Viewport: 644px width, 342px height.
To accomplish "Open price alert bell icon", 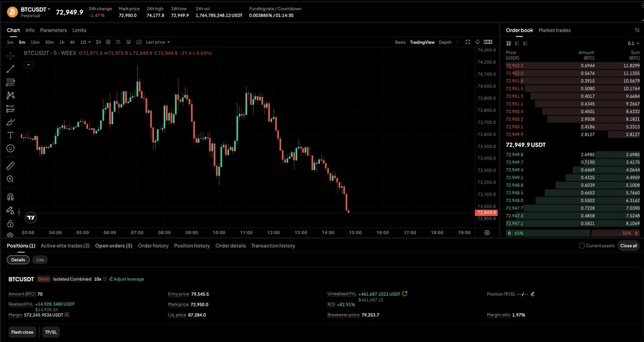I will [478, 42].
